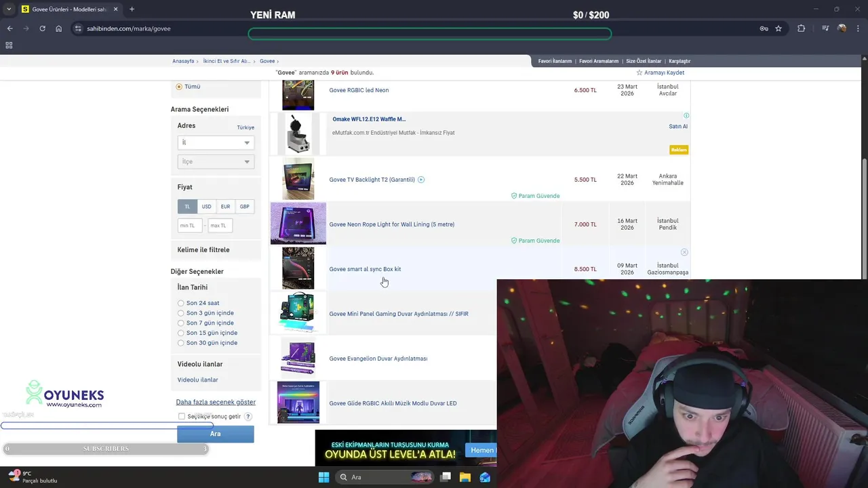868x488 pixels.
Task: Close the Govee Ürünleri tab
Action: 116,9
